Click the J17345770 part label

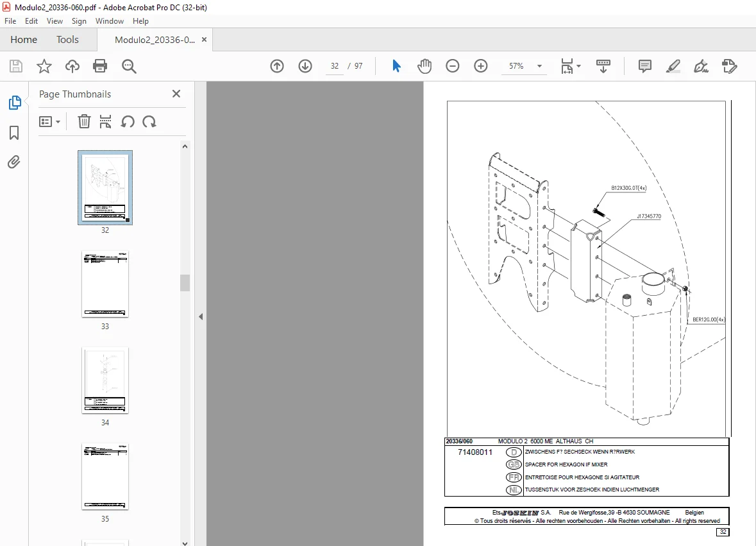(649, 217)
